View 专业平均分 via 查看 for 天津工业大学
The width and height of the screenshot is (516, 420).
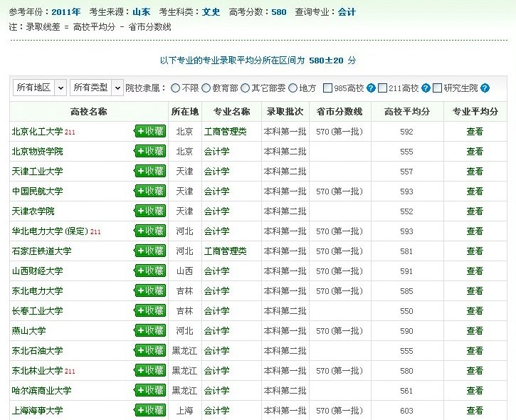click(x=475, y=172)
